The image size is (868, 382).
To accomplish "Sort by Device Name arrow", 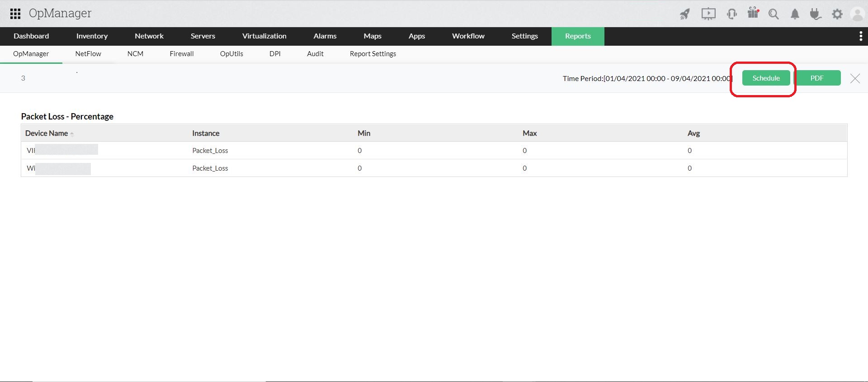I will coord(72,134).
